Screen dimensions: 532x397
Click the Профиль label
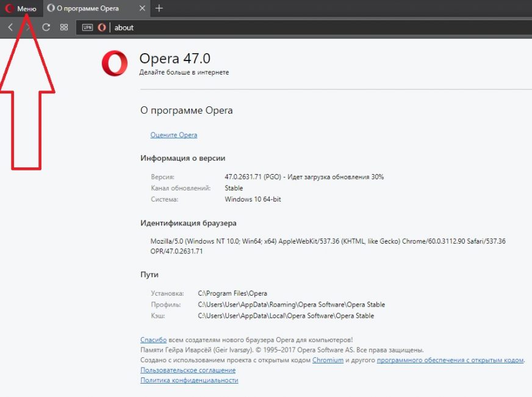[166, 305]
